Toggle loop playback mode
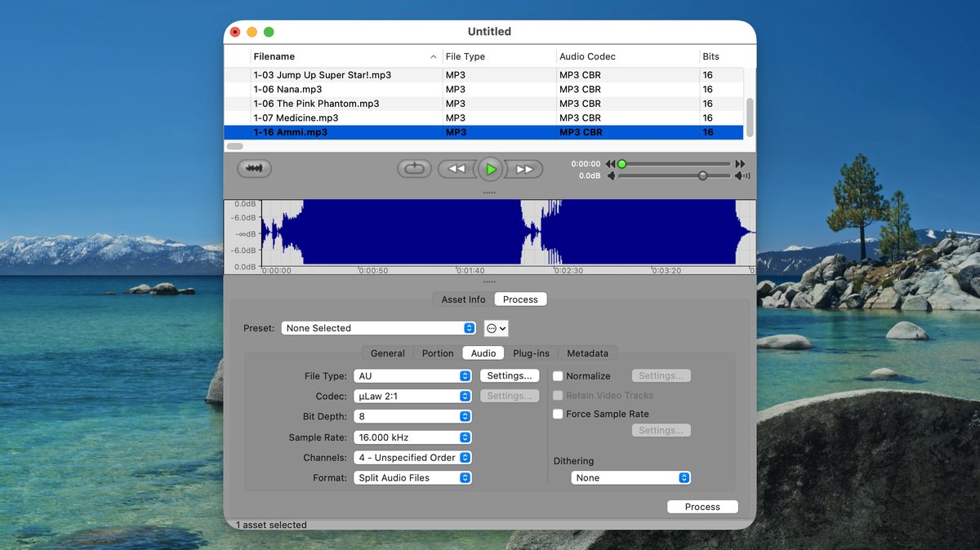The image size is (980, 550). pos(415,168)
